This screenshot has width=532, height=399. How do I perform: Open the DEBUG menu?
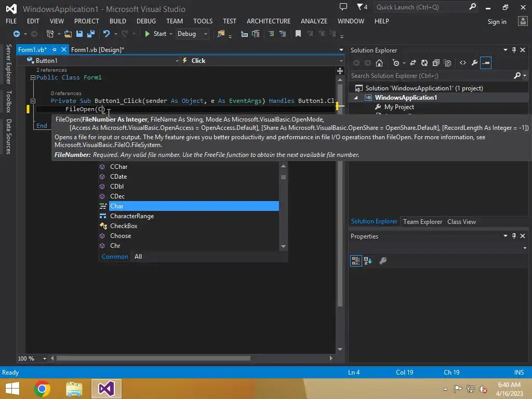[146, 21]
